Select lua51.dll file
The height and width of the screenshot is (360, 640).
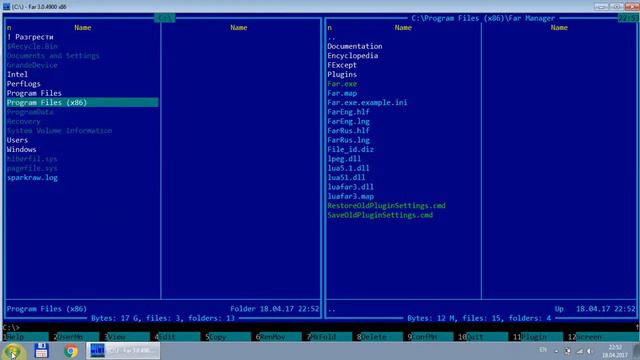pyautogui.click(x=346, y=178)
